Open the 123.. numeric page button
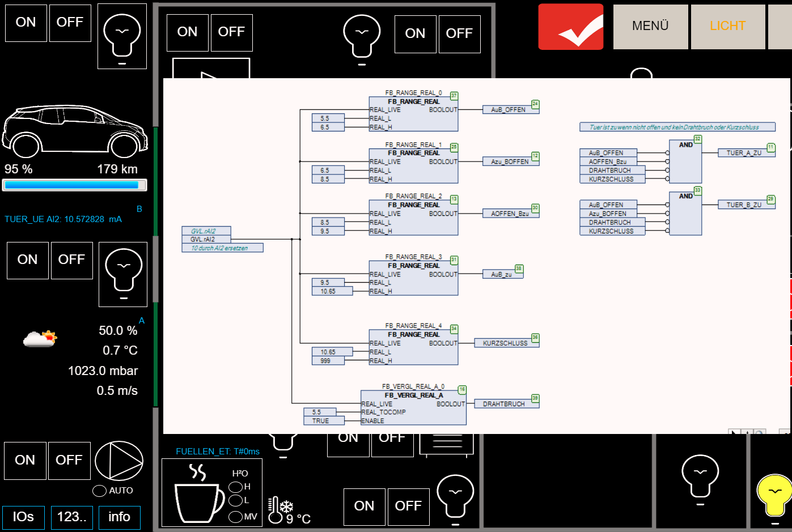This screenshot has height=532, width=792. [72, 517]
